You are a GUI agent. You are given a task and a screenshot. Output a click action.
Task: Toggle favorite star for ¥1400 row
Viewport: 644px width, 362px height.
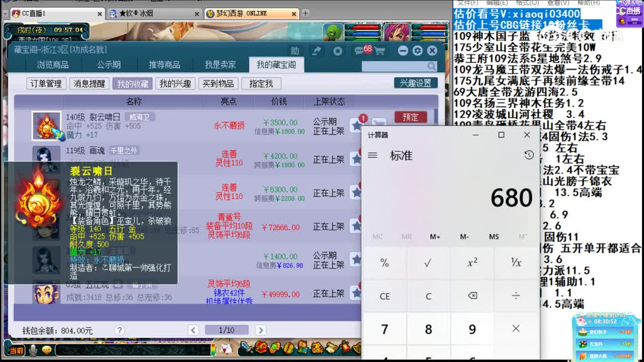pyautogui.click(x=357, y=259)
